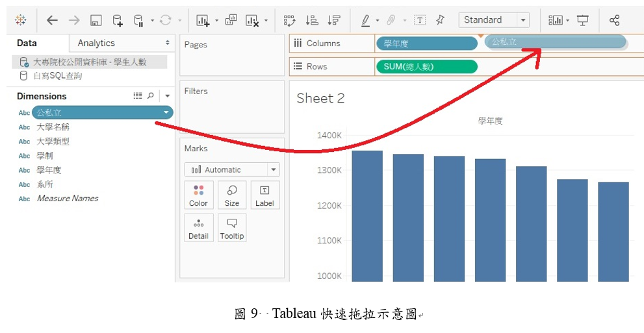Viewport: 644px width, 333px height.
Task: Open the pause auto updates dropdown arrow
Action: point(152,21)
